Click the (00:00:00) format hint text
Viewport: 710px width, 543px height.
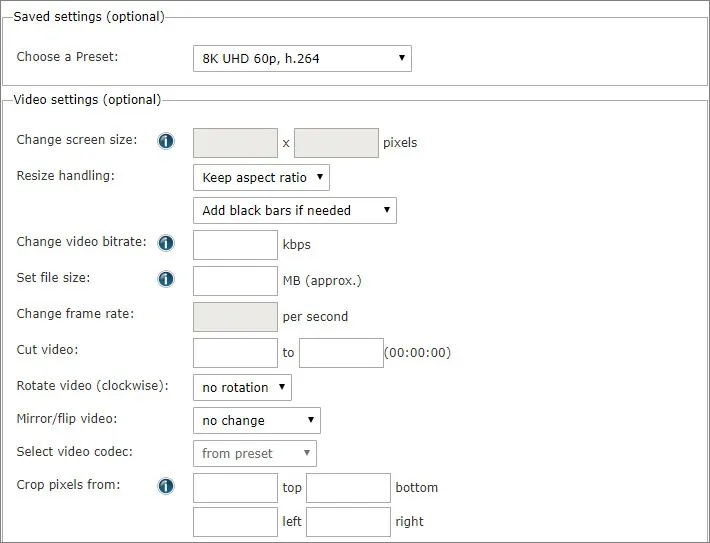[417, 353]
